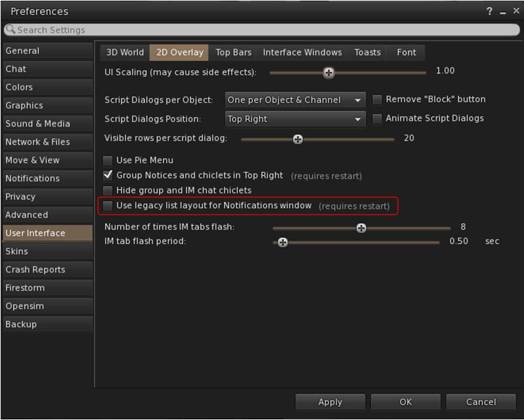The width and height of the screenshot is (524, 420).
Task: Check the Remove "Block" button option
Action: (377, 100)
